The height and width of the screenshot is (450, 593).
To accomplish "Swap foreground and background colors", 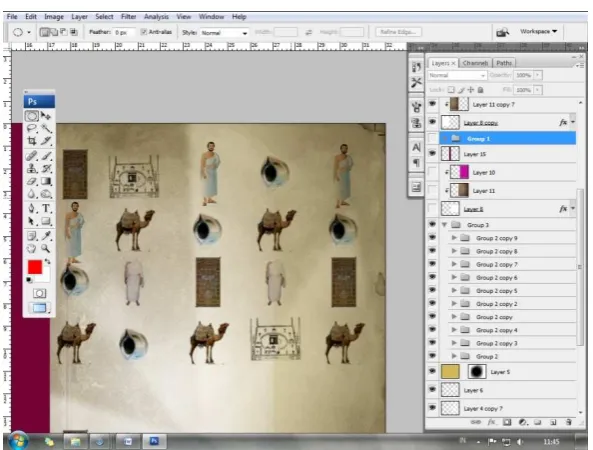I will pos(47,262).
